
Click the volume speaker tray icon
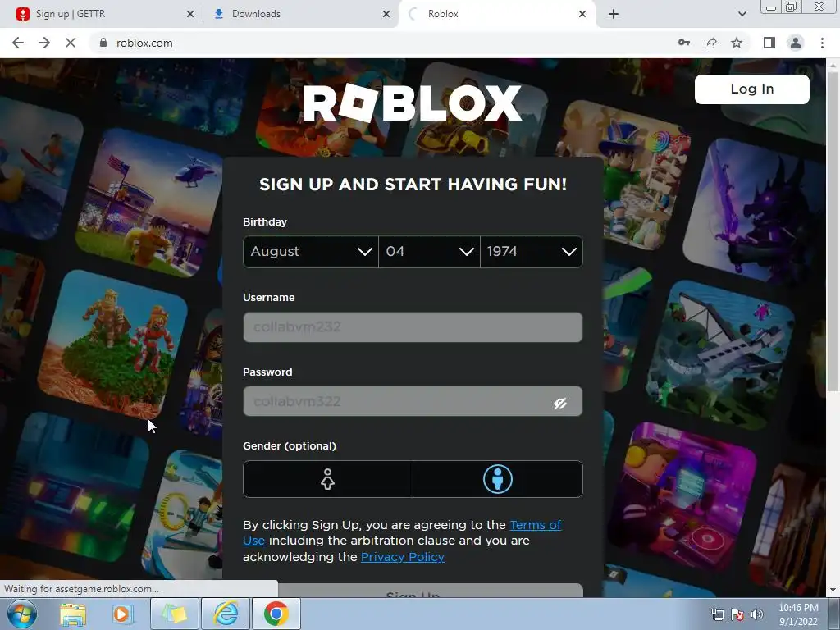[x=757, y=614]
